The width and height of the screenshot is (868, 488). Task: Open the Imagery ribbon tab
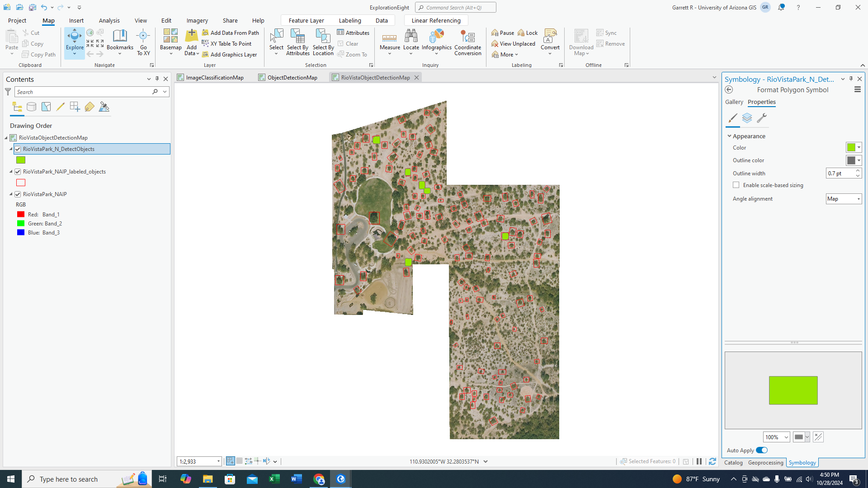click(197, 20)
